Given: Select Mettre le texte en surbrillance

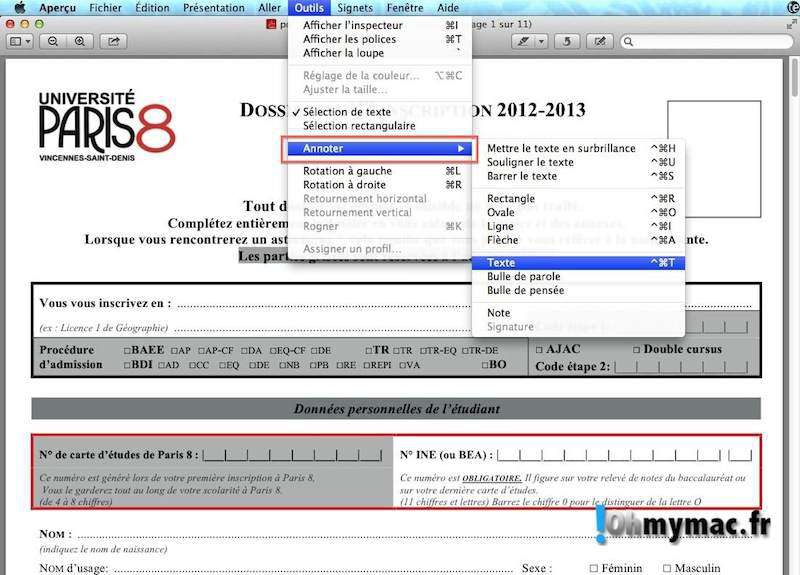Looking at the screenshot, I should (579, 148).
